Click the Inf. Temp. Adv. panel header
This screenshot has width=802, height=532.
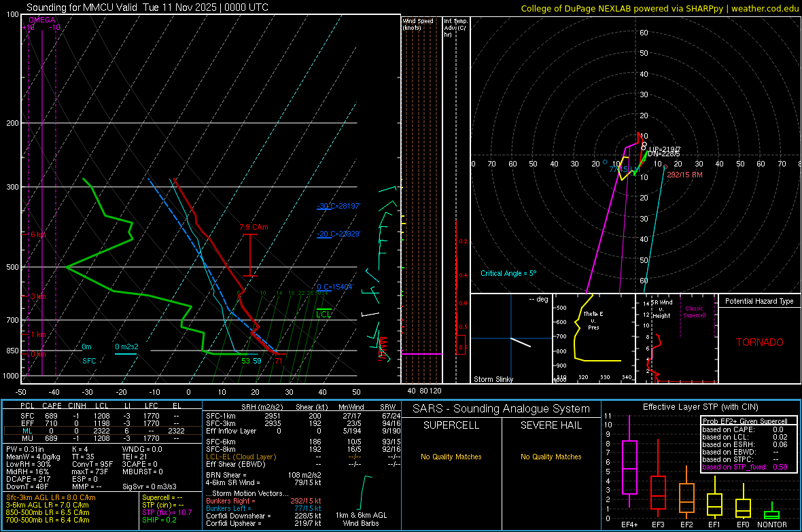455,28
